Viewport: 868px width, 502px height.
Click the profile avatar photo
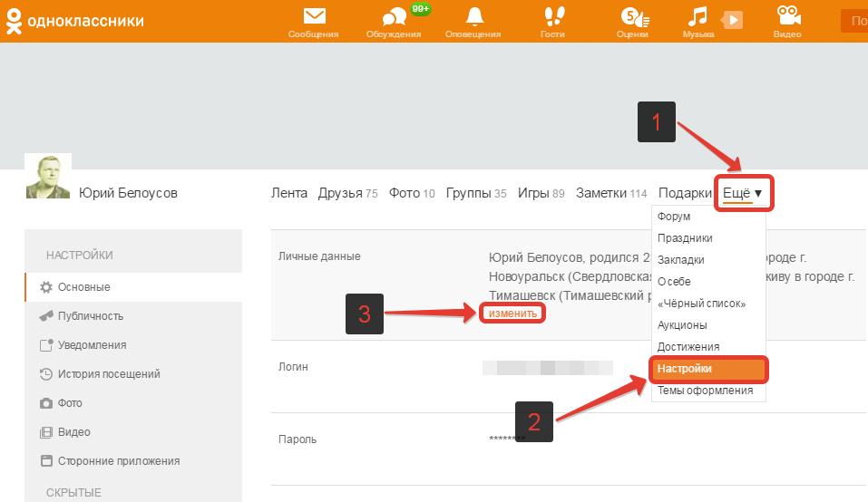click(x=48, y=176)
